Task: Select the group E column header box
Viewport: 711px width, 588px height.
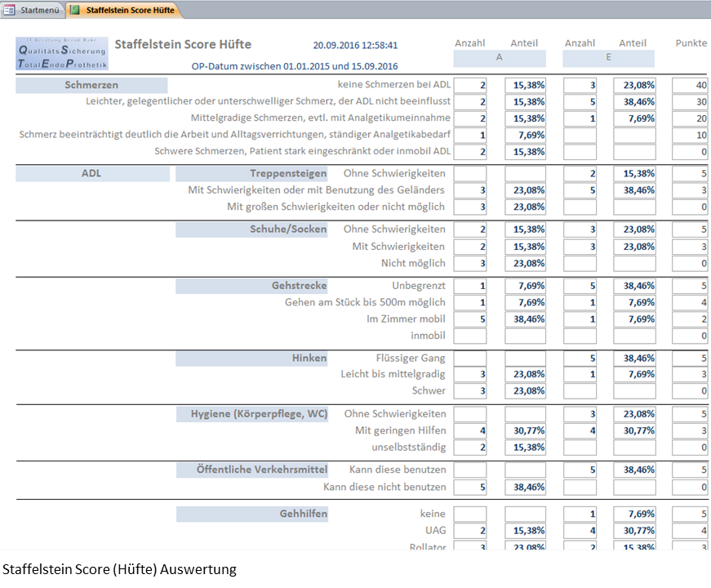Action: click(608, 59)
